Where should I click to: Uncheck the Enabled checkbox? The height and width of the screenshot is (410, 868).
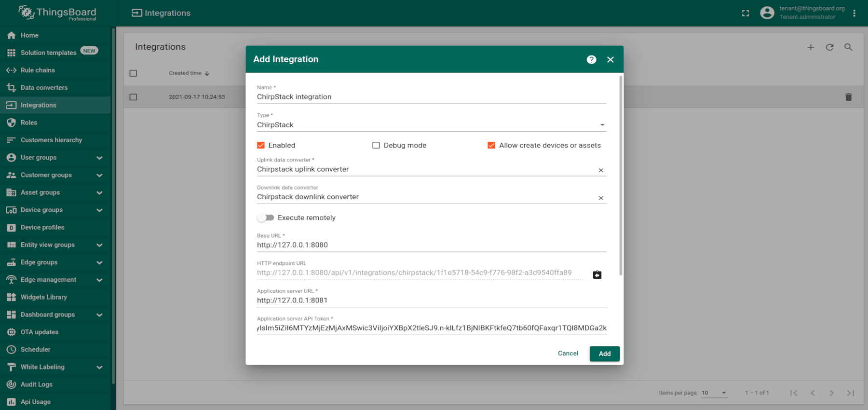(261, 145)
